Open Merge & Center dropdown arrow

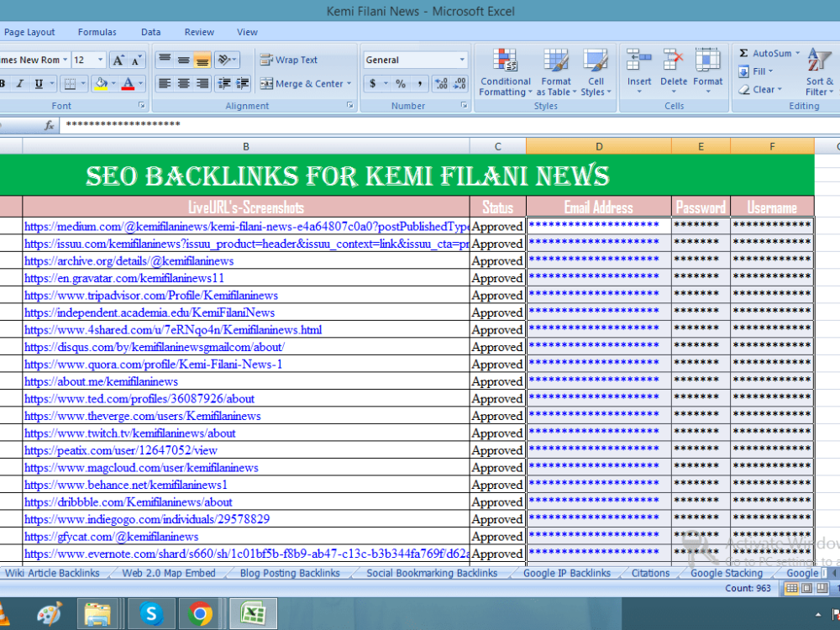pos(349,83)
